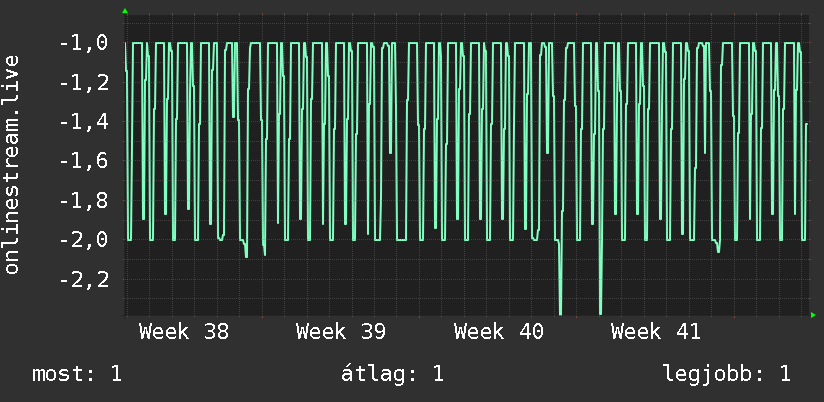Screen dimensions: 824x402
Task: Click the Week 38 axis label
Action: tap(184, 332)
